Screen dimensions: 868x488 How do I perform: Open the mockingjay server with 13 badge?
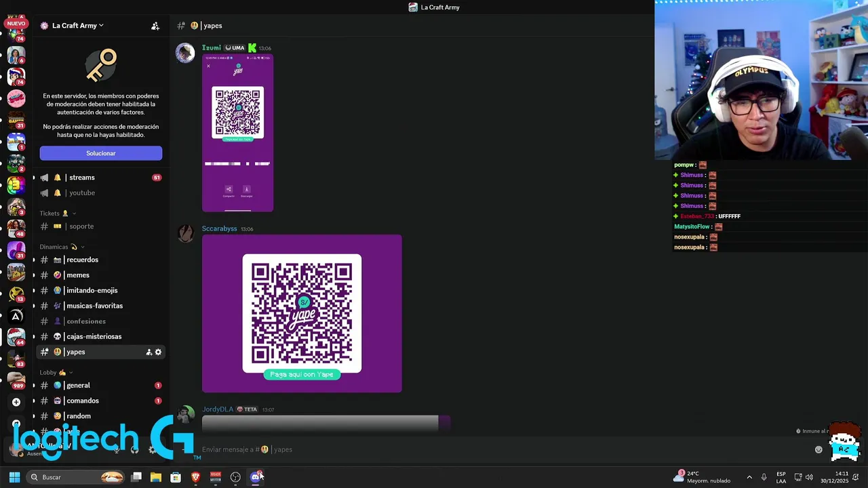pos(16,293)
